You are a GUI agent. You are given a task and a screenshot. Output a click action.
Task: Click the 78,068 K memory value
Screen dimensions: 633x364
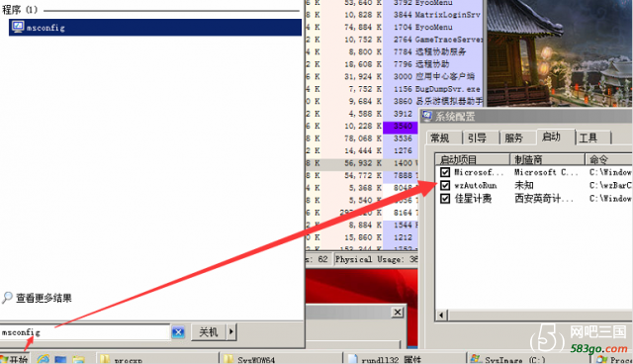tap(363, 138)
